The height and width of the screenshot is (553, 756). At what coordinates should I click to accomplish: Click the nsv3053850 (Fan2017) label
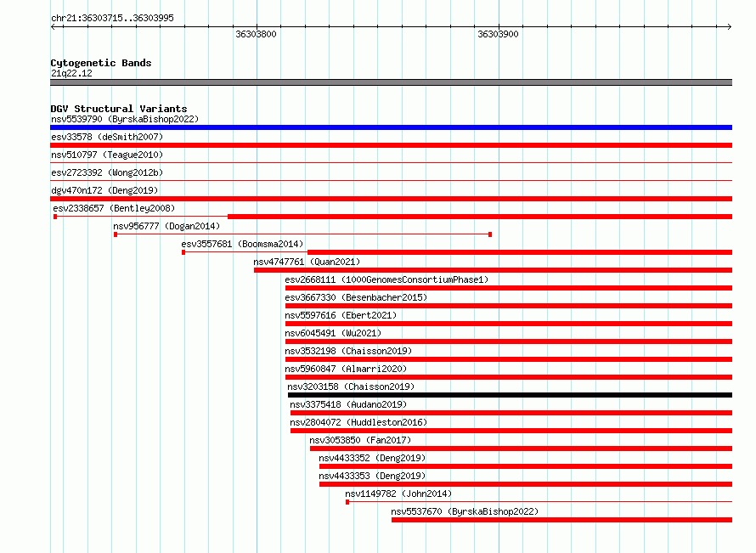click(361, 440)
